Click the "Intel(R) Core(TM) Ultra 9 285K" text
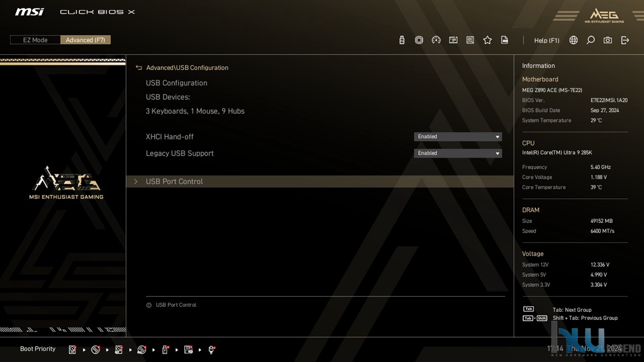 click(x=557, y=153)
